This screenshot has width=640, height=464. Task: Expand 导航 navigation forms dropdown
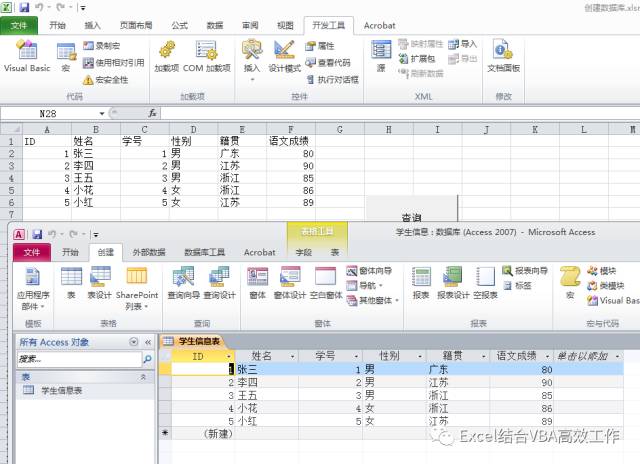click(x=364, y=285)
